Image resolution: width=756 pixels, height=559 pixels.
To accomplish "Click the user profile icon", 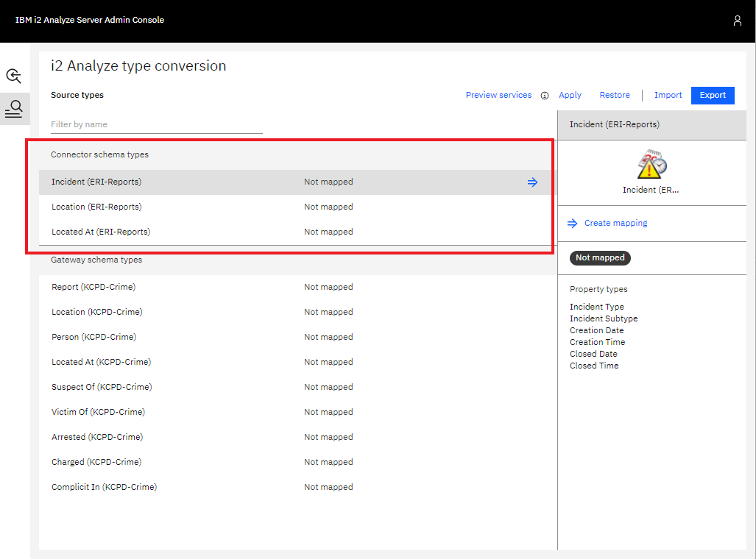I will [737, 21].
